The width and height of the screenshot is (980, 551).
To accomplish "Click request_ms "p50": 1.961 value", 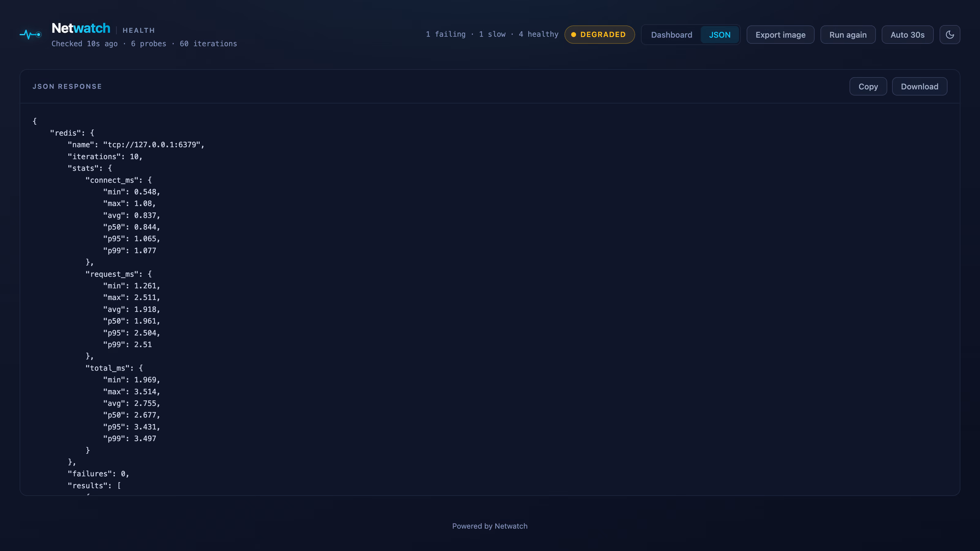I will 131,321.
